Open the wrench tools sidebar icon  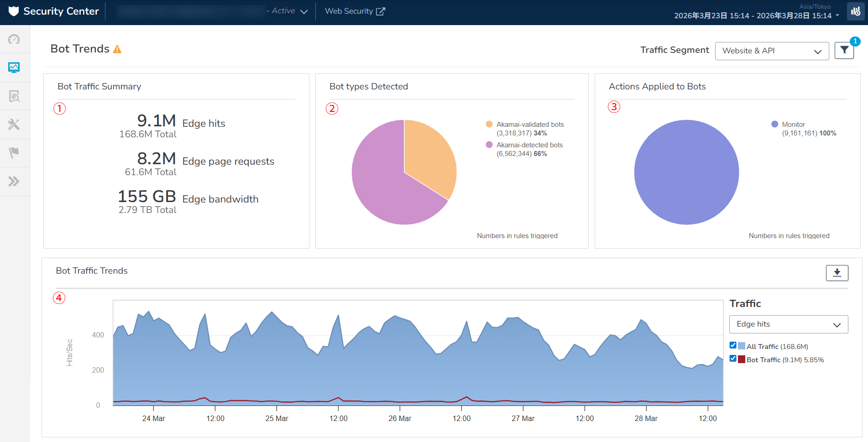point(14,125)
